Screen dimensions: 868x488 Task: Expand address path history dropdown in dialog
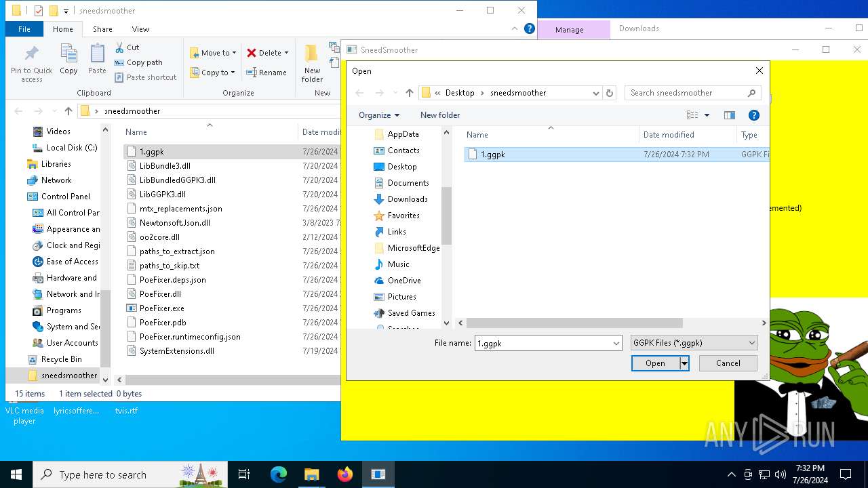click(595, 93)
